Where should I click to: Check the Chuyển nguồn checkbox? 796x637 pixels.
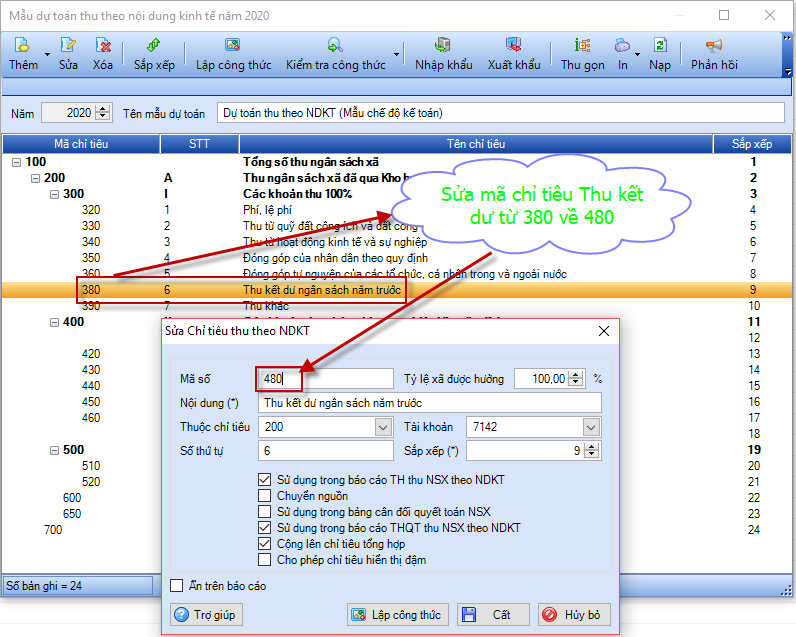click(x=264, y=495)
